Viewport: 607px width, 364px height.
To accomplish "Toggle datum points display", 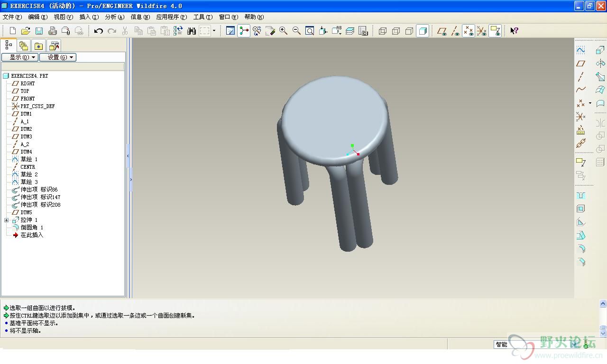I will 469,31.
